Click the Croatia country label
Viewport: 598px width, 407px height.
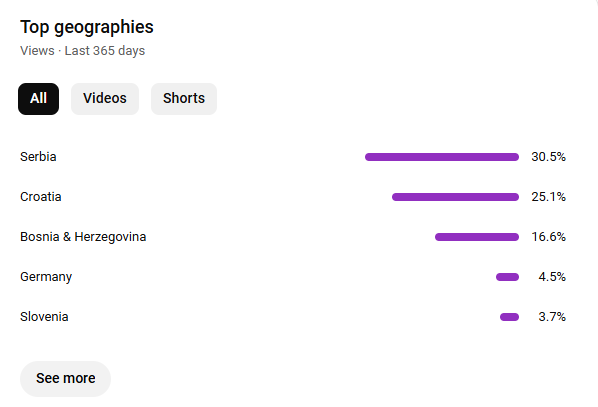pos(41,197)
